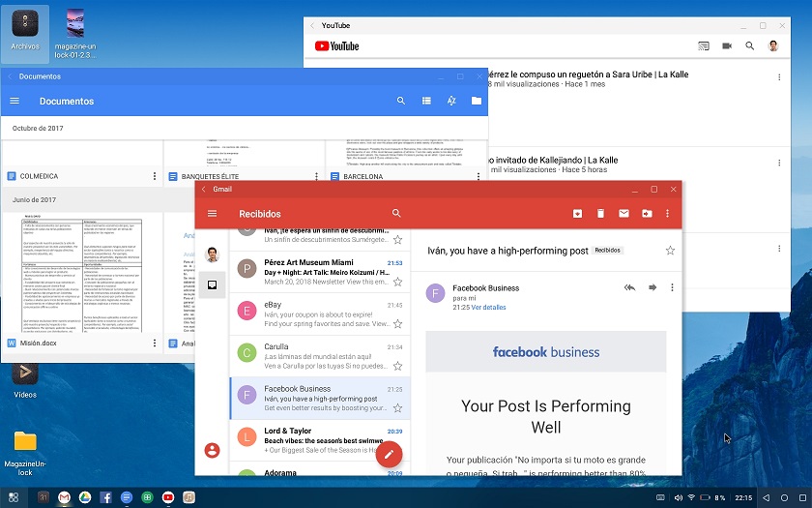Forward the Facebook Business email
Image resolution: width=812 pixels, height=508 pixels.
click(652, 287)
